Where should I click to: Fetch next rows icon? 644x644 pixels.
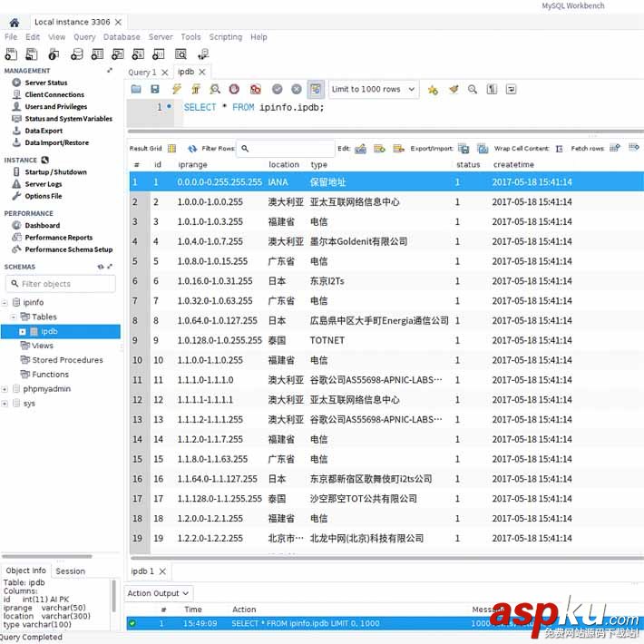click(x=615, y=148)
